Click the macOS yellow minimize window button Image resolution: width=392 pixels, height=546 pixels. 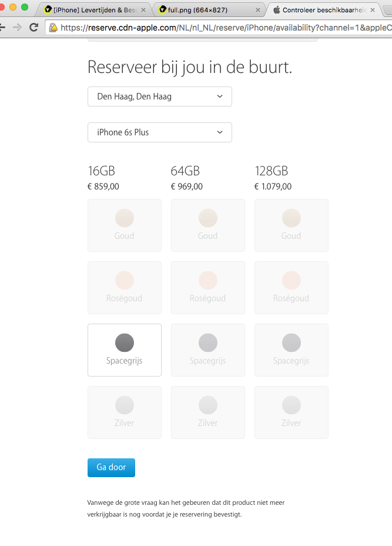[x=13, y=7]
